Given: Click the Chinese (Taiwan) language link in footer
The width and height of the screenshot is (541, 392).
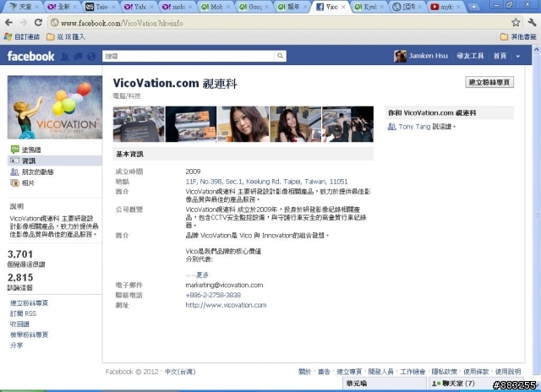Looking at the screenshot, I should [180, 372].
